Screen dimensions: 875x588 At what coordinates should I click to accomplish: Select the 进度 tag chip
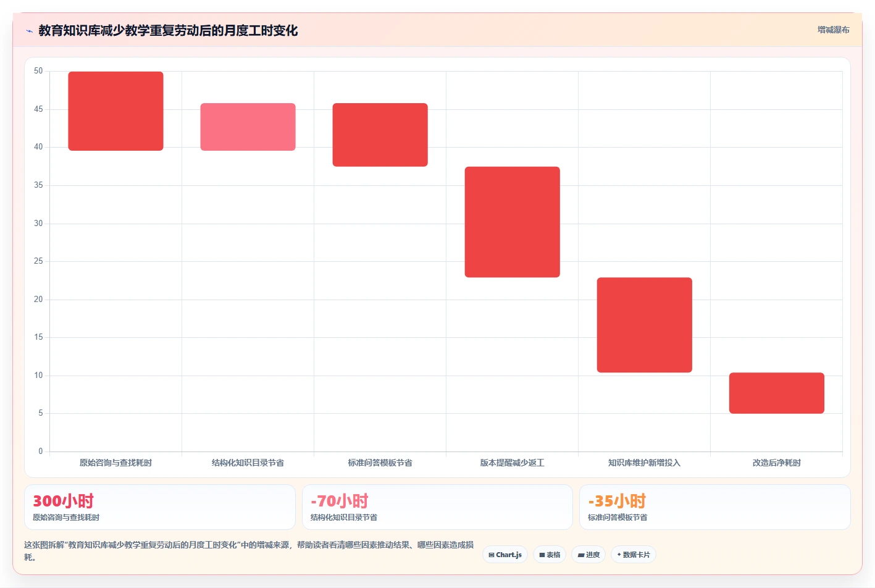click(x=588, y=555)
